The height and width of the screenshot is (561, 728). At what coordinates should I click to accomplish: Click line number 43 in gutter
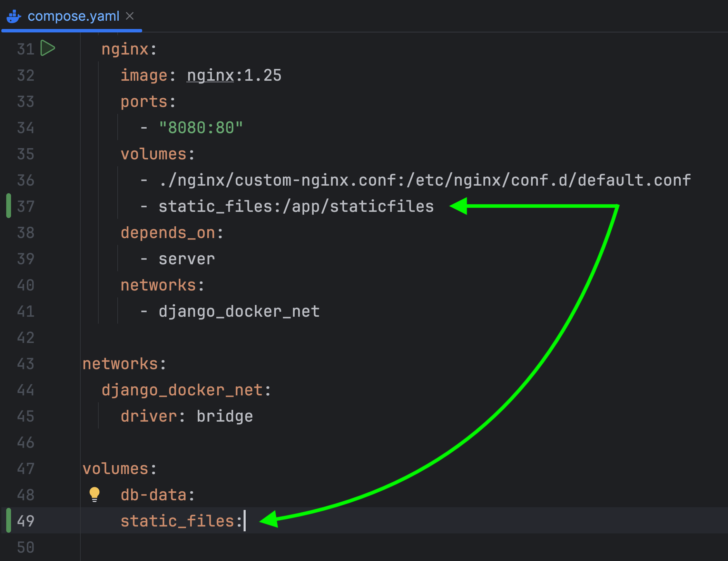click(x=26, y=364)
